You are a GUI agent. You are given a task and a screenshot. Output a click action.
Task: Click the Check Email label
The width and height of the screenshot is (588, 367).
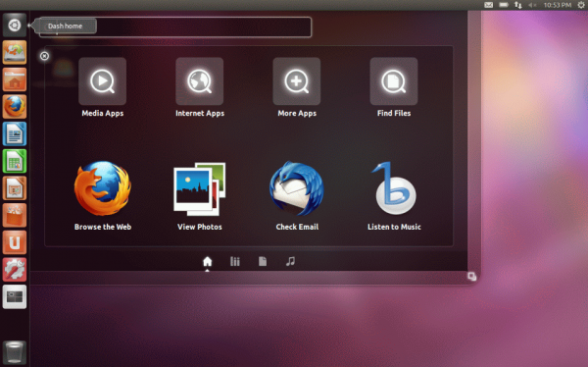point(297,227)
